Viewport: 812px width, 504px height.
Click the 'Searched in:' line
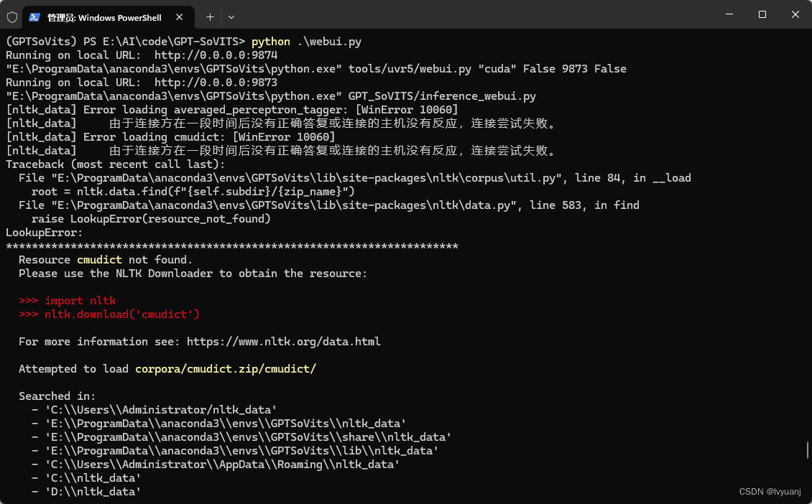pyautogui.click(x=57, y=396)
